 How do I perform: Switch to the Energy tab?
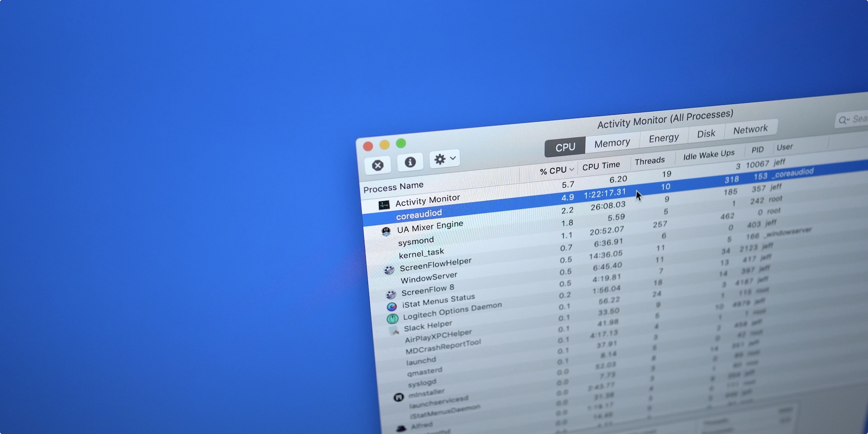pyautogui.click(x=664, y=138)
